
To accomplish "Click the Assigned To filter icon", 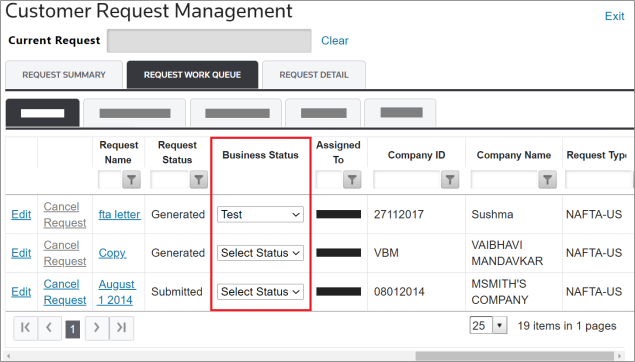I will 352,179.
